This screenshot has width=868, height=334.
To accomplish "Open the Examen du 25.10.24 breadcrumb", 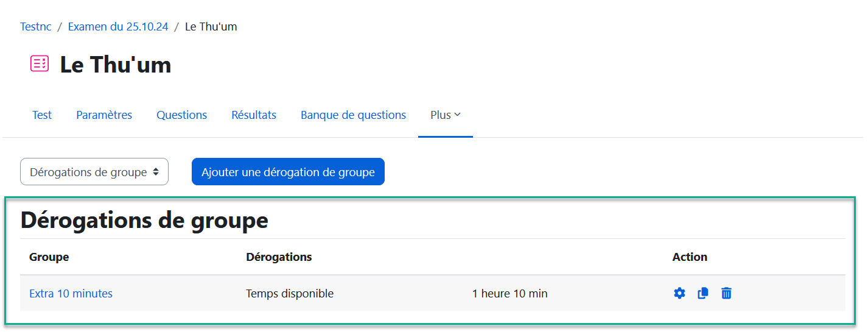I will point(118,27).
